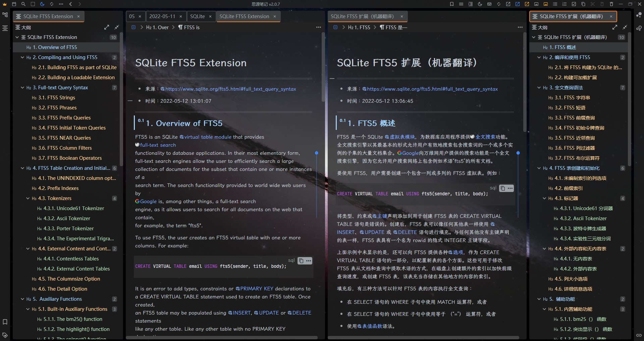This screenshot has height=341, width=644.
Task: Click the blue open-in-new-window icon in the top toolbar
Action: [x=518, y=4]
